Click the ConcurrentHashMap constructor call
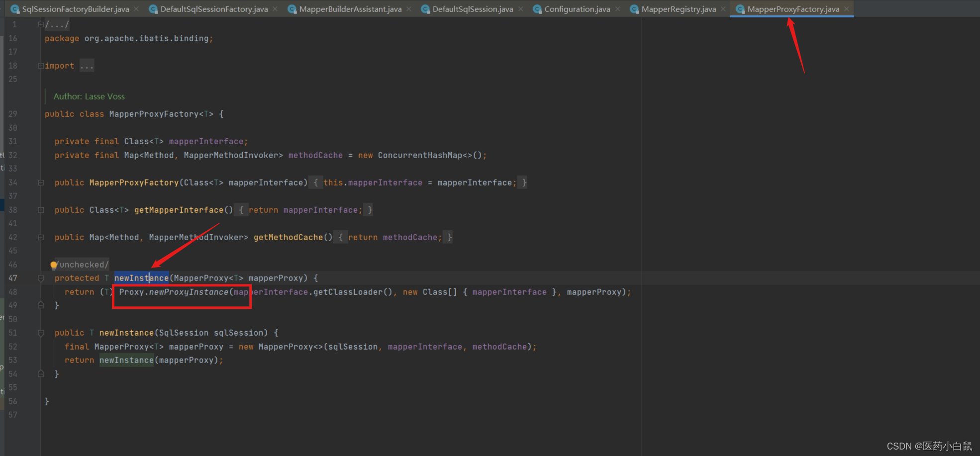980x456 pixels. point(430,155)
